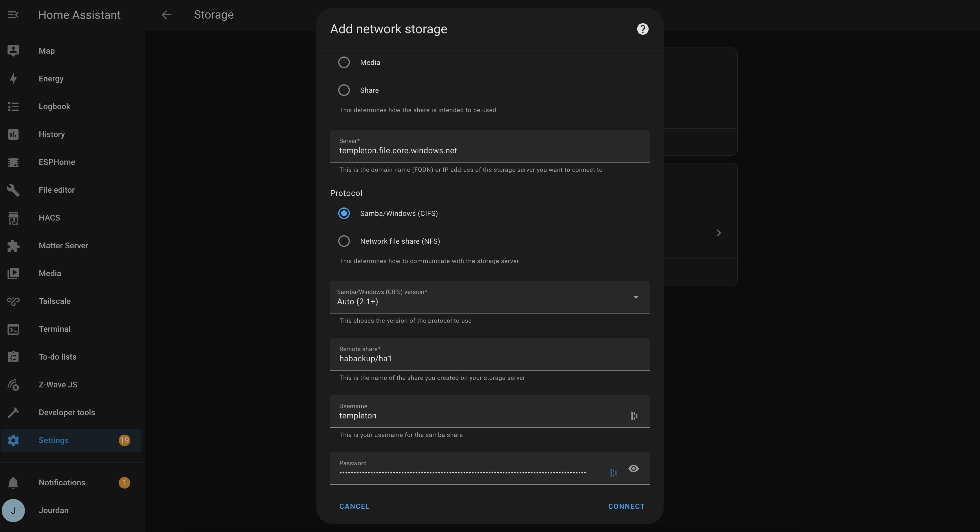Show password with the eye icon
The width and height of the screenshot is (980, 532).
[x=633, y=469]
